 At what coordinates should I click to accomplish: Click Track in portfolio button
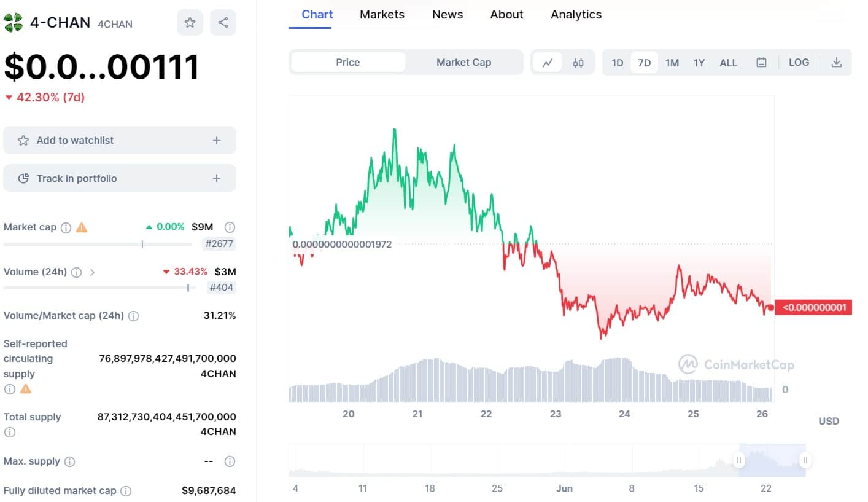[120, 178]
